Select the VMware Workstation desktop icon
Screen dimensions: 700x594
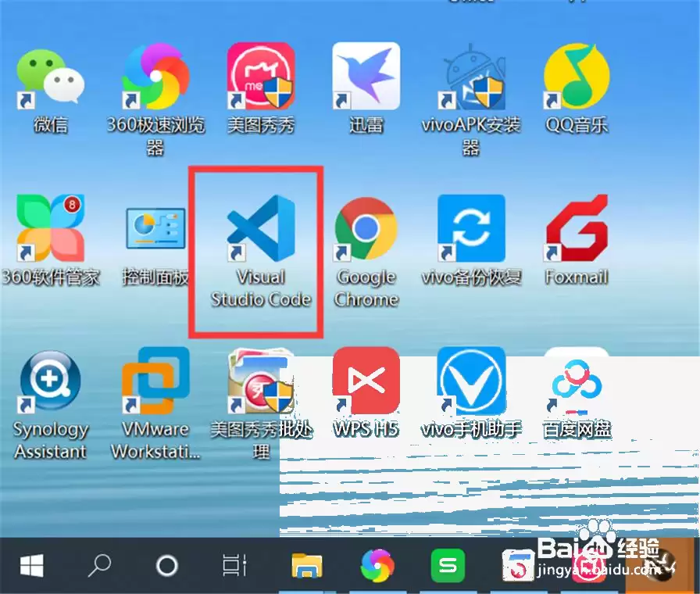tap(155, 381)
